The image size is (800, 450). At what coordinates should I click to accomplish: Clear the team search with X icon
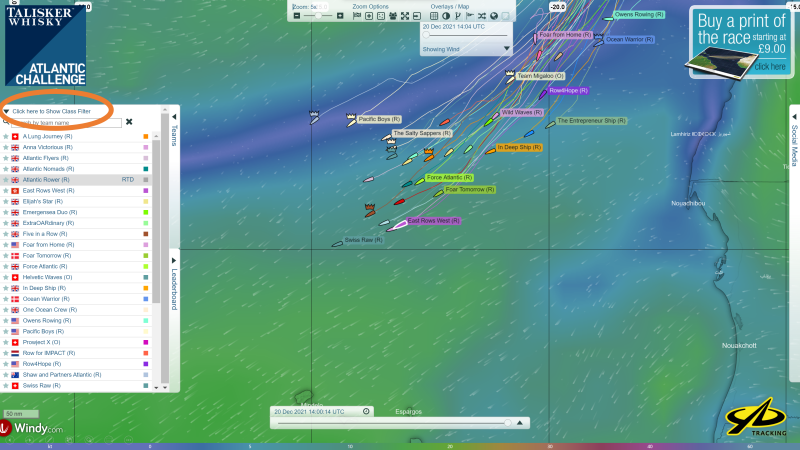point(129,121)
